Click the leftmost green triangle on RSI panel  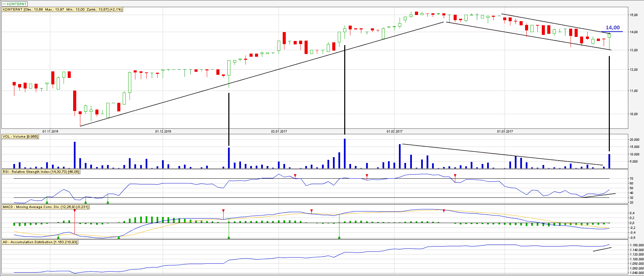tap(47, 202)
